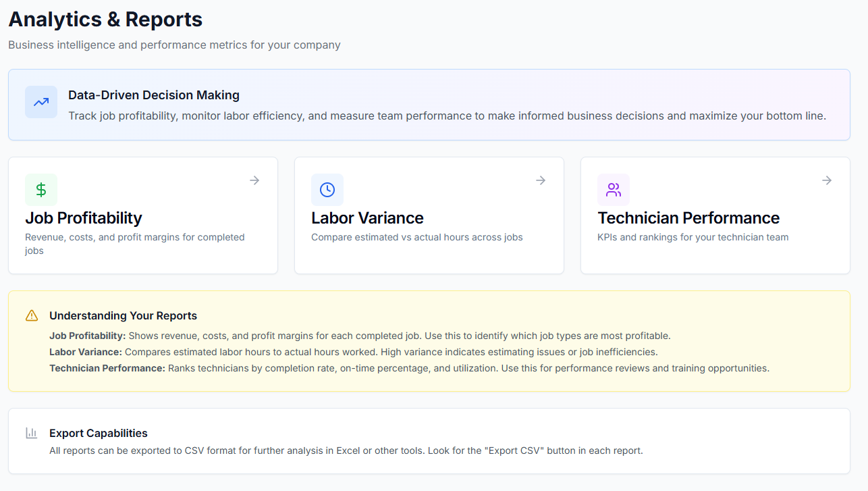The image size is (868, 491).
Task: Click the green dollar sign icon
Action: click(41, 190)
